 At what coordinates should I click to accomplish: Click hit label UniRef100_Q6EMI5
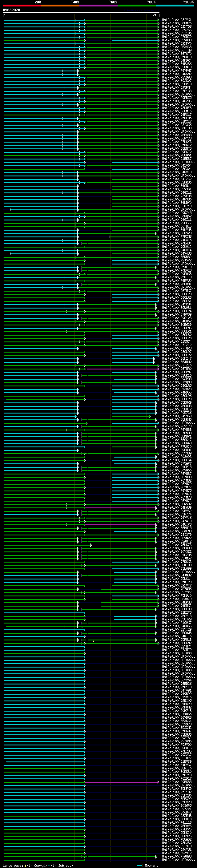[x=177, y=111]
